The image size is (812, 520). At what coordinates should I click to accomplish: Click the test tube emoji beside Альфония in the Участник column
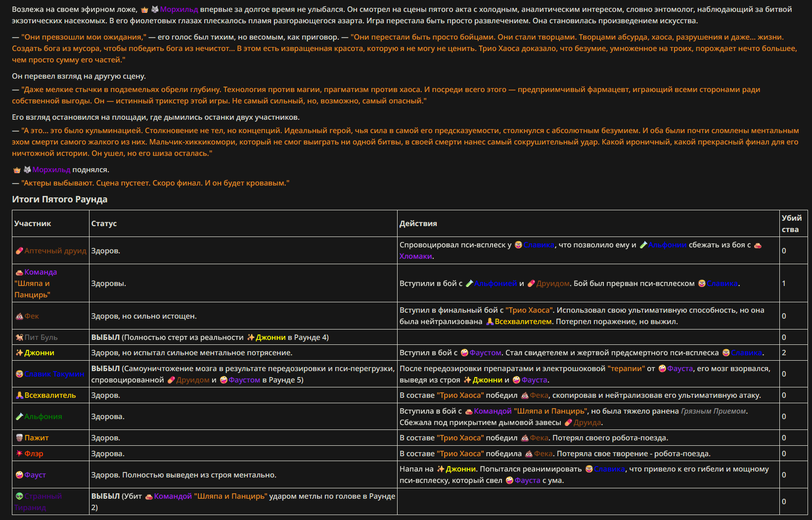pos(19,417)
